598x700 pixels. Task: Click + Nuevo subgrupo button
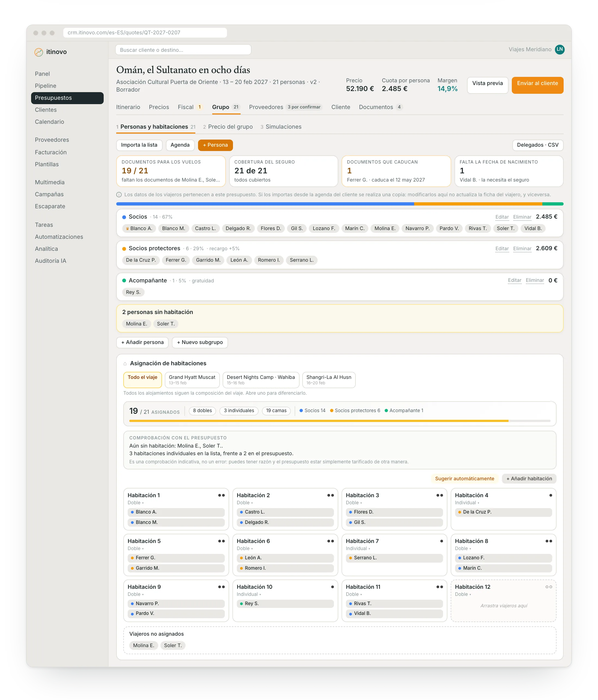pyautogui.click(x=200, y=343)
